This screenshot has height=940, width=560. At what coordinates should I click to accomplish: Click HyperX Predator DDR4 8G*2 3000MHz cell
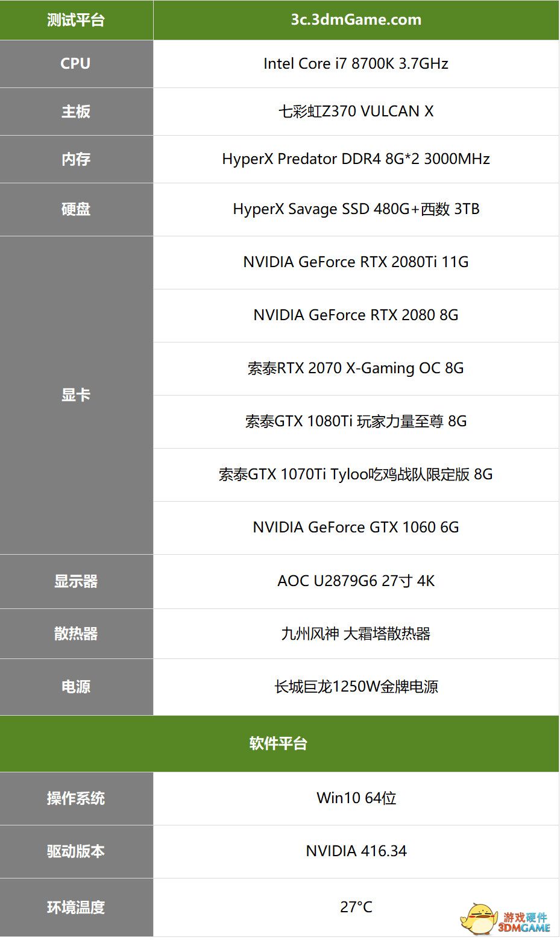(x=356, y=159)
